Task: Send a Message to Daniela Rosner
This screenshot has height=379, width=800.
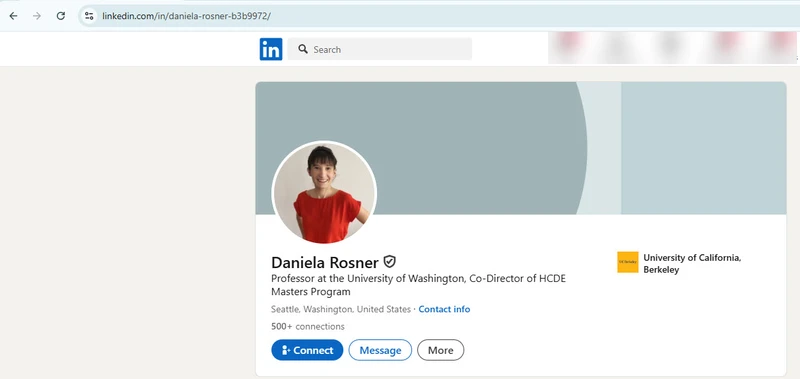Action: (380, 350)
